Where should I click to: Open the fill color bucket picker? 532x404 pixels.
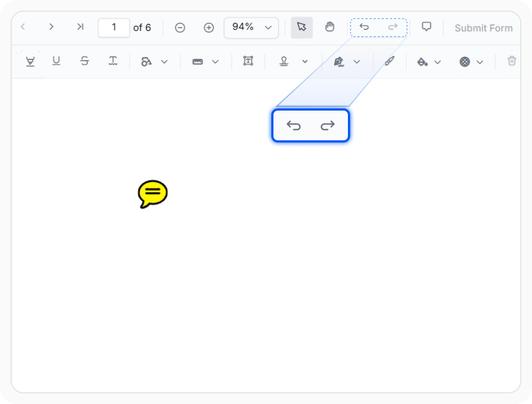tap(422, 62)
